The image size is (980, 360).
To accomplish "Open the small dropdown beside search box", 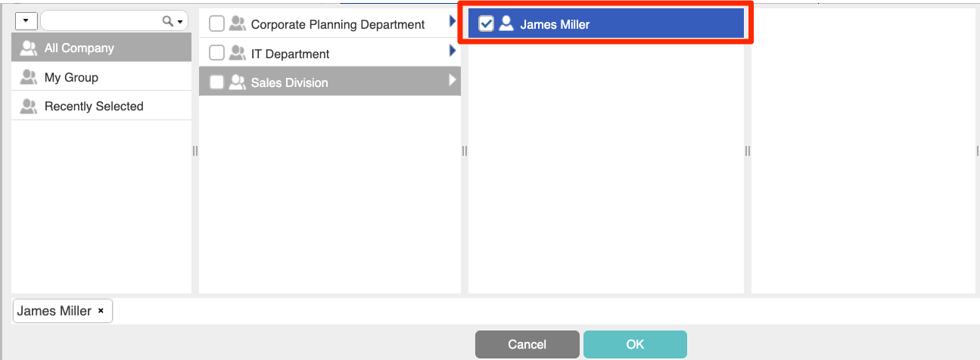I will click(26, 20).
